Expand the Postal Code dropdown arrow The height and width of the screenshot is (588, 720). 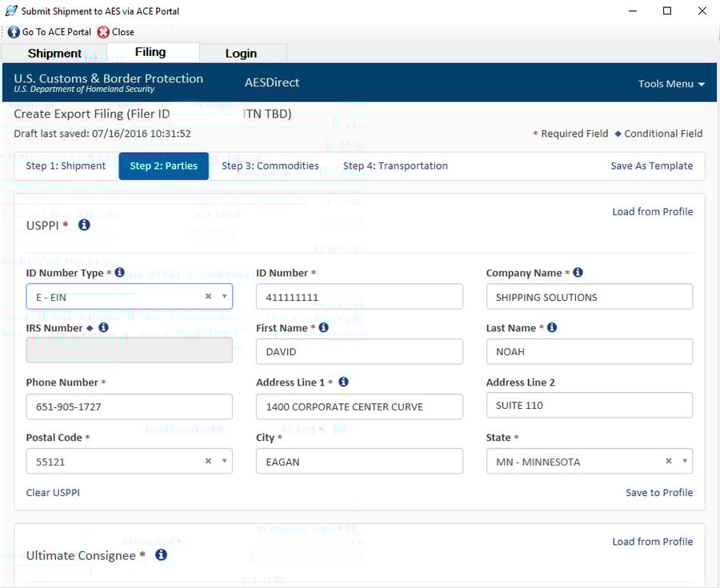(225, 462)
